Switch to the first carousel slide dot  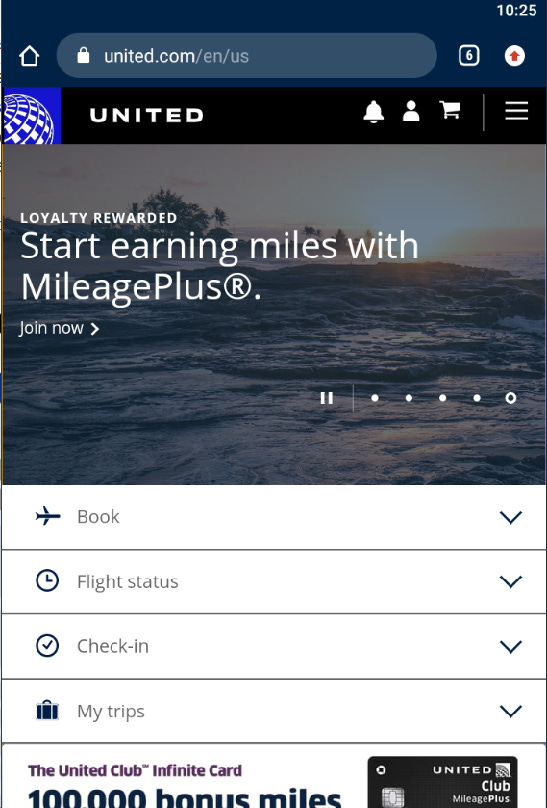pos(375,398)
